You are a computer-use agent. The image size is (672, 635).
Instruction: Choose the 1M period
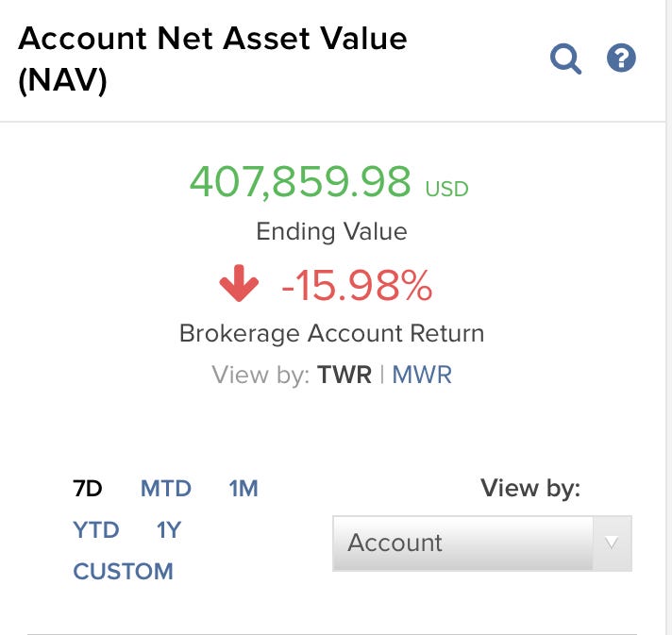tap(244, 489)
